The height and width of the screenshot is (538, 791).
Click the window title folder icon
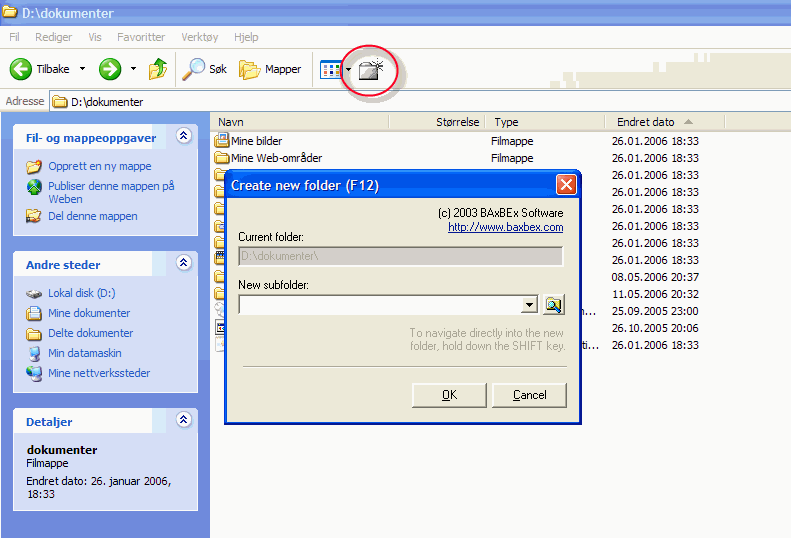pyautogui.click(x=10, y=12)
